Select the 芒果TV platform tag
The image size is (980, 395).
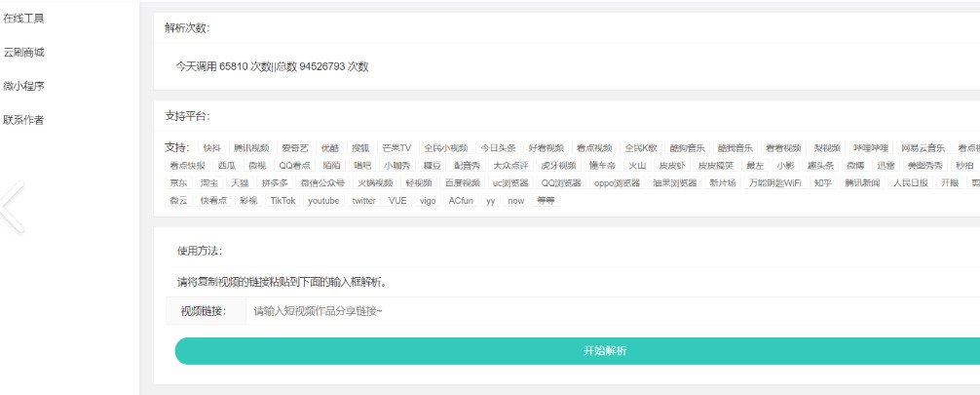396,147
